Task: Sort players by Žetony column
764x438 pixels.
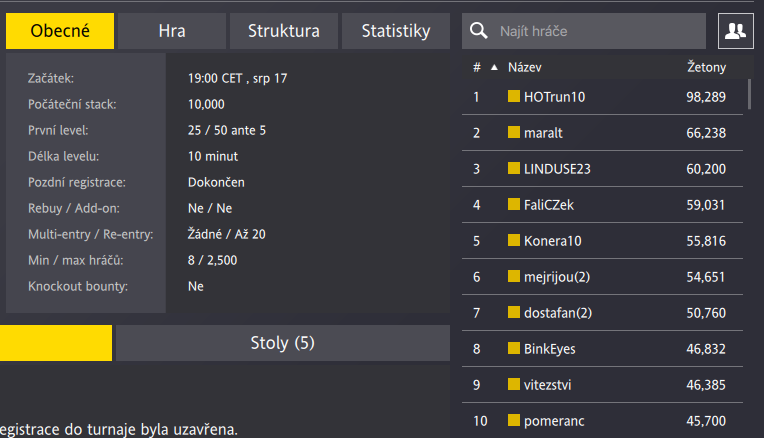Action: 706,67
